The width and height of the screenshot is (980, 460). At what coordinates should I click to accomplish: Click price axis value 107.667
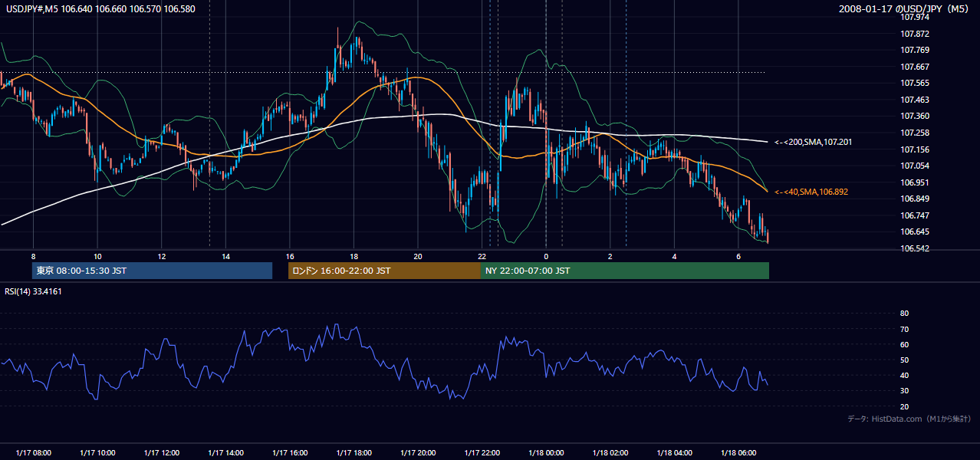click(916, 67)
